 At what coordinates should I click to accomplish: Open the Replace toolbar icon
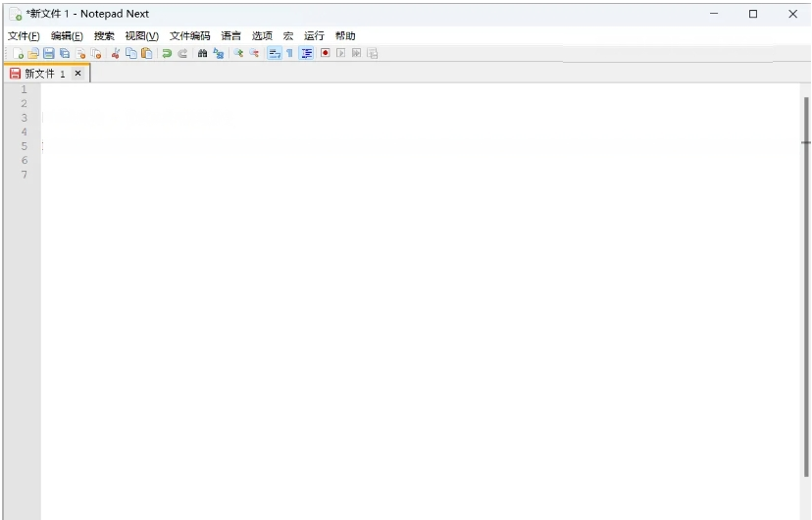click(x=219, y=53)
